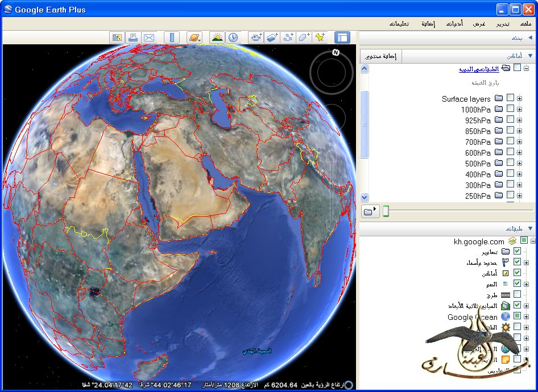538x392 pixels.
Task: Open the planet switcher (Saturn icon)
Action: [x=194, y=37]
